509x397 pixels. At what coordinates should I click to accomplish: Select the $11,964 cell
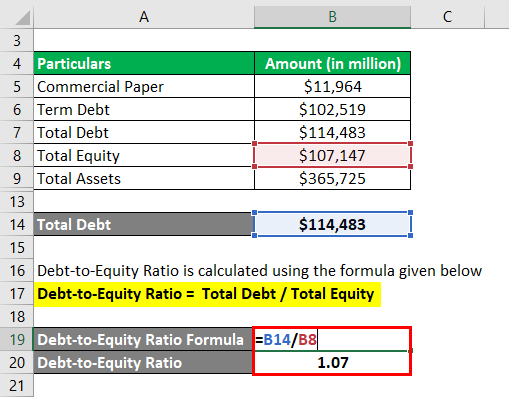pos(332,87)
